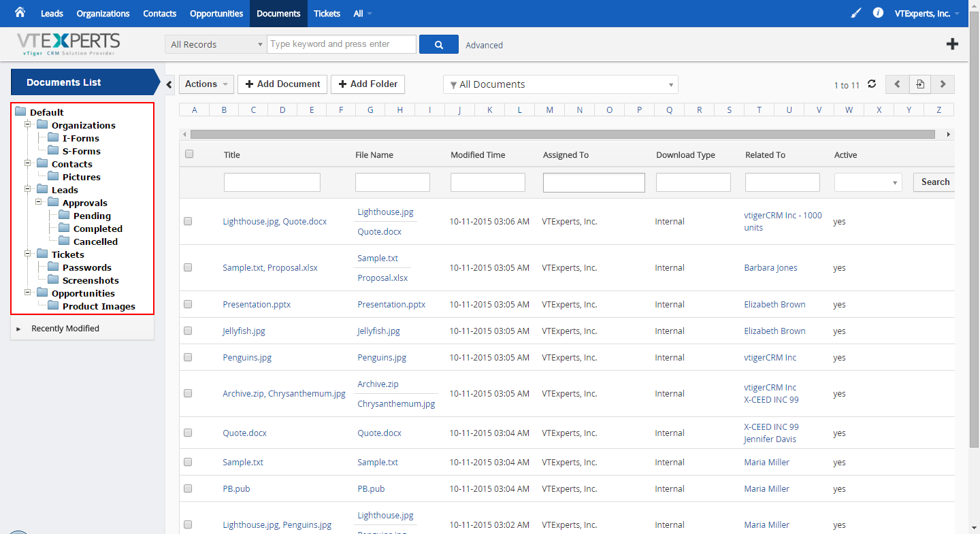Click the Search filter button
The height and width of the screenshot is (534, 980).
pyautogui.click(x=934, y=182)
